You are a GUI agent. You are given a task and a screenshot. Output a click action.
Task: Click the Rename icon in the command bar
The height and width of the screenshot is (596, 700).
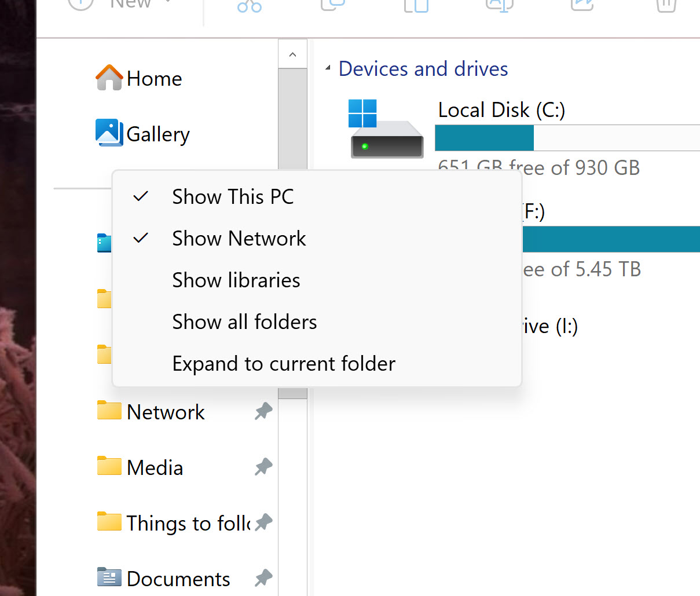(499, 6)
